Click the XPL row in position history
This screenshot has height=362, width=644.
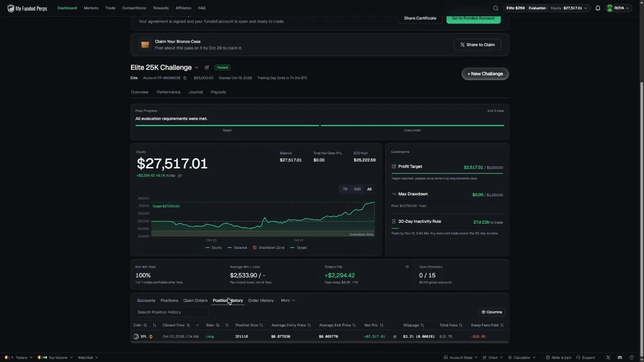pyautogui.click(x=320, y=337)
